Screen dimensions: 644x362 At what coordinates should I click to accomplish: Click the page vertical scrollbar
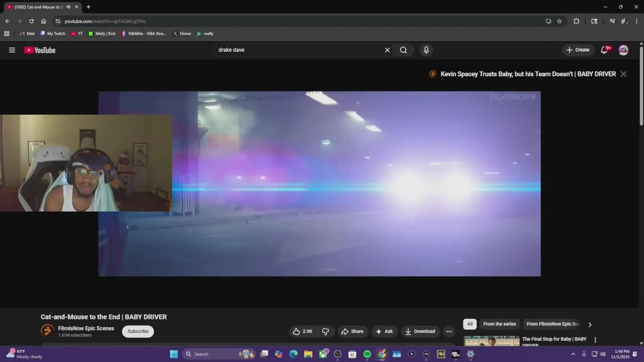641,85
